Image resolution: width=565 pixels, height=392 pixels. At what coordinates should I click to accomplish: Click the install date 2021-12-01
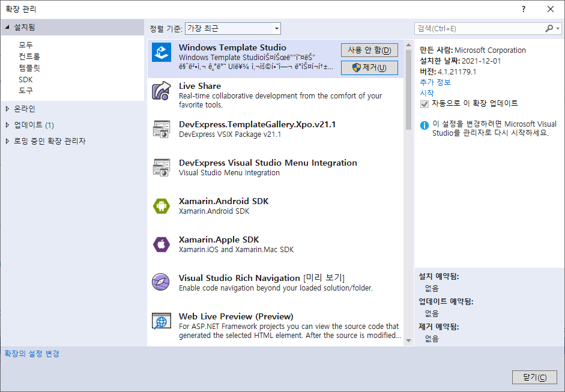pyautogui.click(x=482, y=61)
